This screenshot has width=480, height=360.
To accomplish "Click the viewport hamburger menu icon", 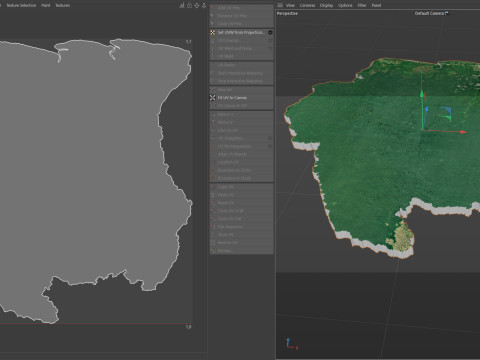I will pyautogui.click(x=280, y=5).
